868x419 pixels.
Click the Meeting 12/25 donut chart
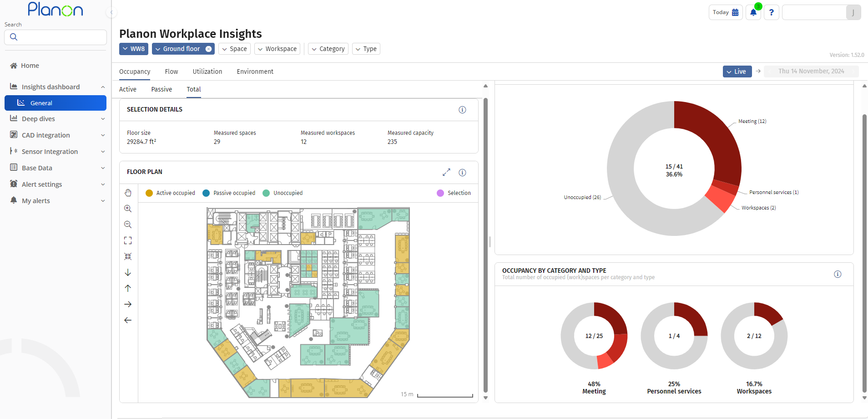(594, 336)
